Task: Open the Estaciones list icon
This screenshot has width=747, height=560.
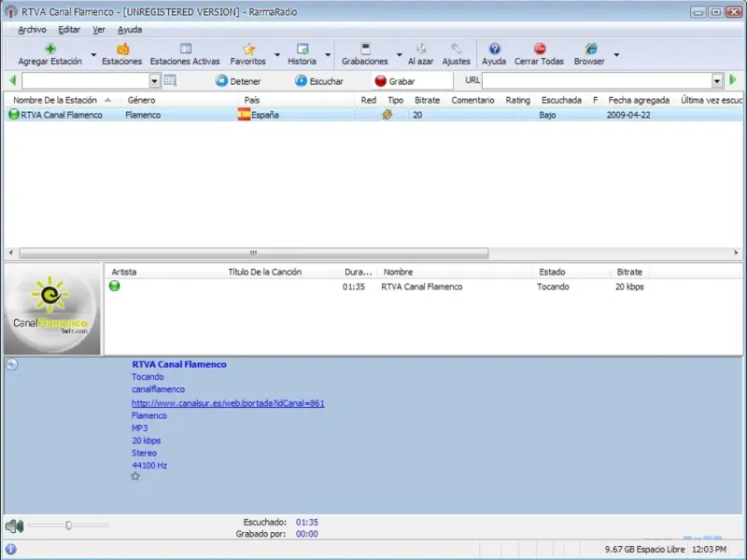Action: [122, 49]
